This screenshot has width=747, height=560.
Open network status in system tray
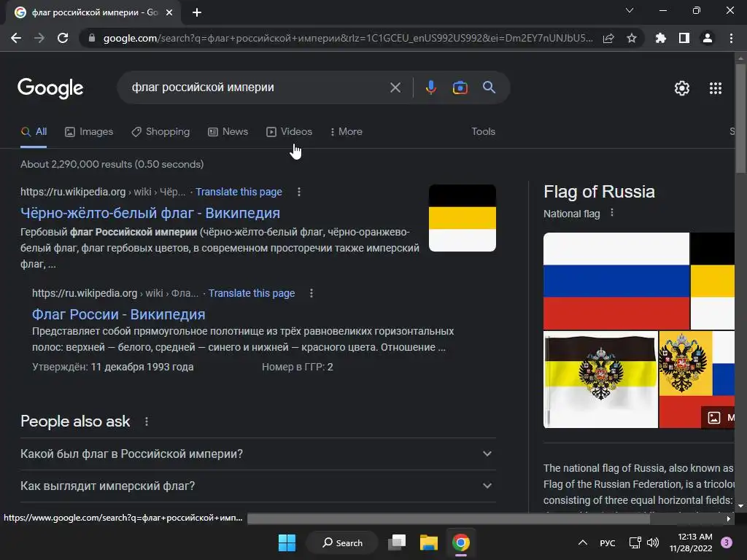pyautogui.click(x=635, y=542)
